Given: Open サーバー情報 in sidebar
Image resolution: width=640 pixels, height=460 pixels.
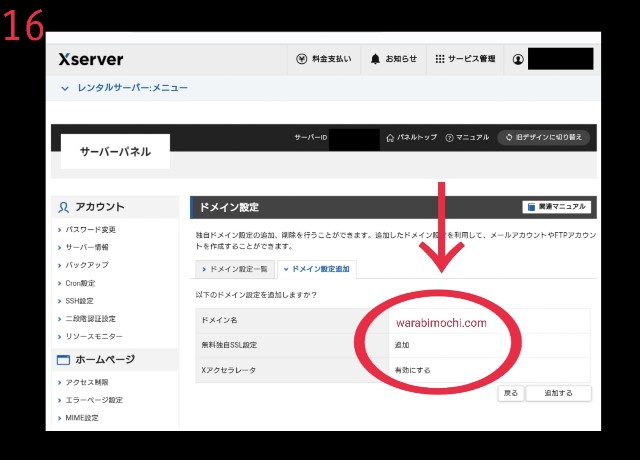Looking at the screenshot, I should point(87,247).
